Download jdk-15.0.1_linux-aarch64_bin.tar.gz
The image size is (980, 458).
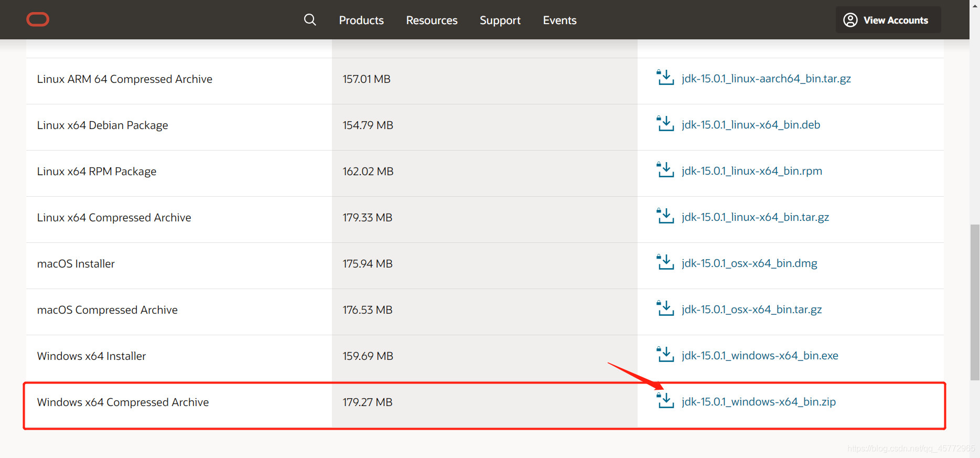766,79
